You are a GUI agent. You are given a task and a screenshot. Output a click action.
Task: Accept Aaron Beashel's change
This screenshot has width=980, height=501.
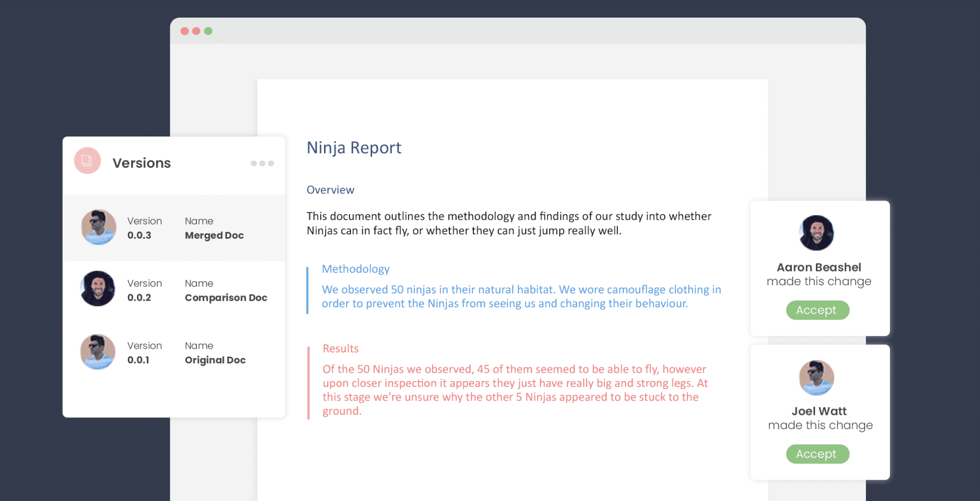pyautogui.click(x=817, y=310)
